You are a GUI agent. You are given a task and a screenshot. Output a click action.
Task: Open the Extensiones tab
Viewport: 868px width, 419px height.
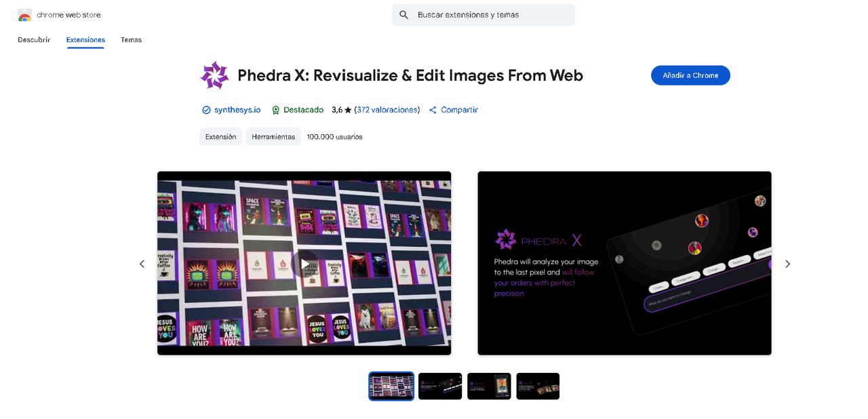(x=85, y=40)
